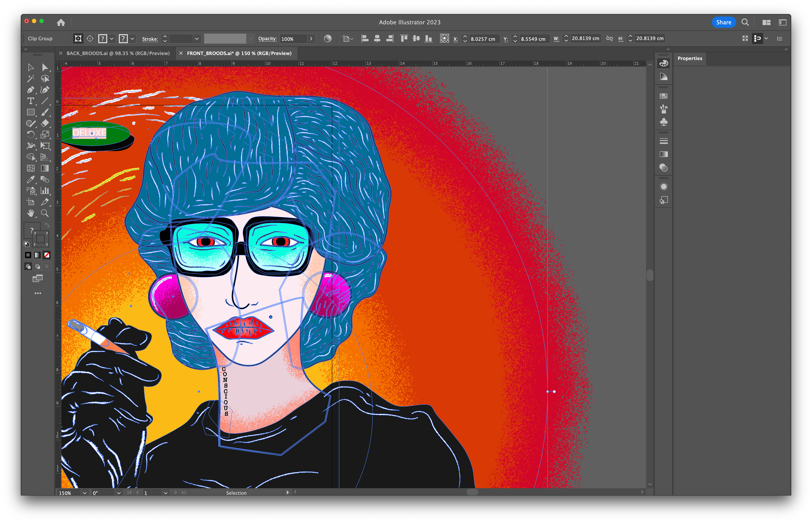The image size is (812, 523).
Task: Toggle constrain width and height proportions
Action: point(610,39)
